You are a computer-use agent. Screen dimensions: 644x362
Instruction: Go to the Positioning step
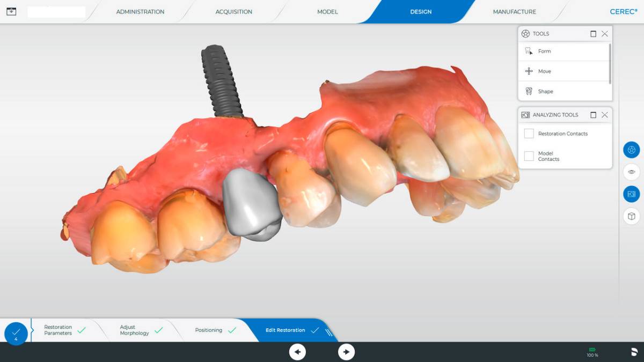[x=209, y=330]
